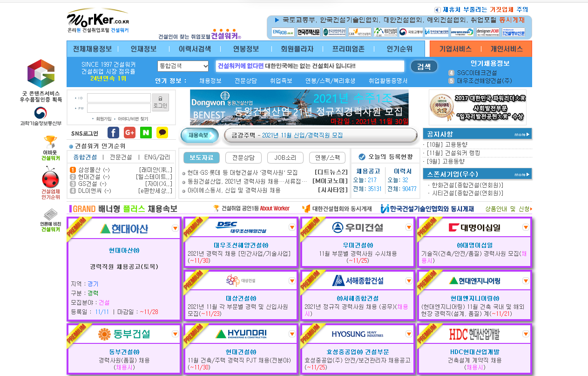This screenshot has width=588, height=376.
Task: Click the 우미건설 company logo
Action: (358, 228)
